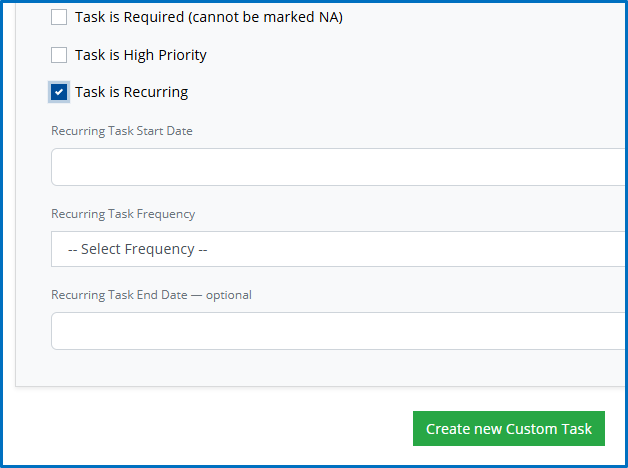
Task: Click the empty square next to High Priority
Action: click(x=59, y=55)
